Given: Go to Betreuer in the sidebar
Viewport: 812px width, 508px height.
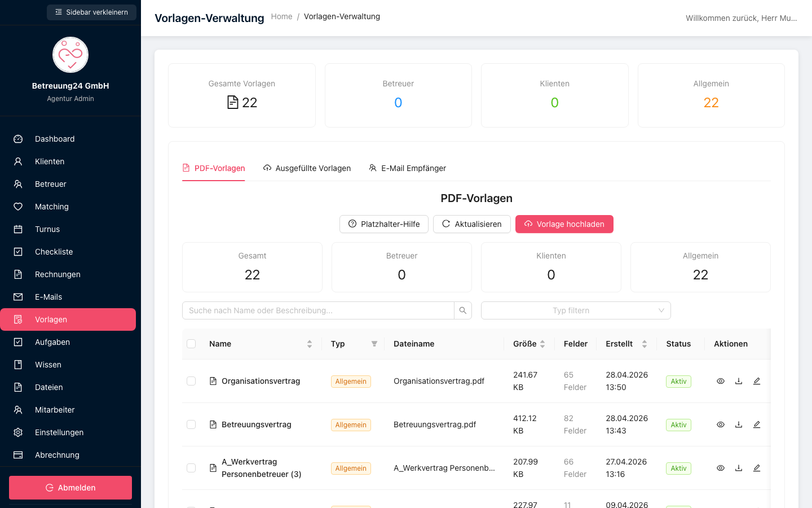Looking at the screenshot, I should click(x=68, y=184).
